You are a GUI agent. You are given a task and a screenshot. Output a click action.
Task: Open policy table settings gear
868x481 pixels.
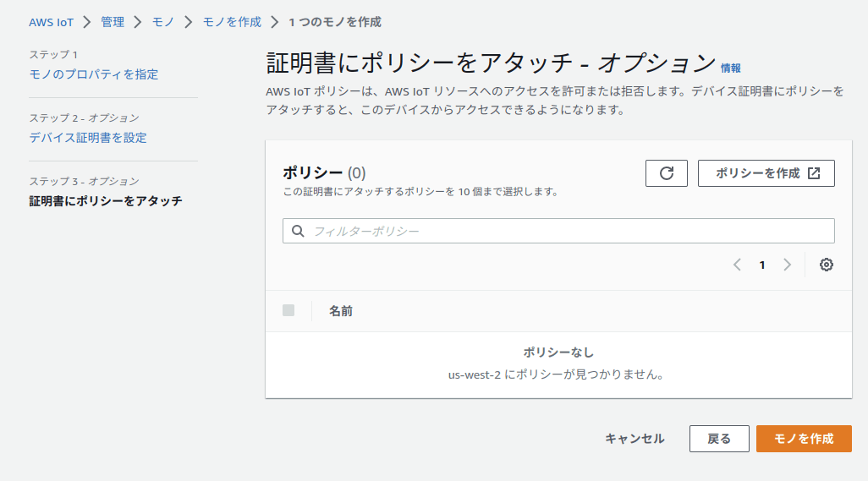click(x=827, y=265)
